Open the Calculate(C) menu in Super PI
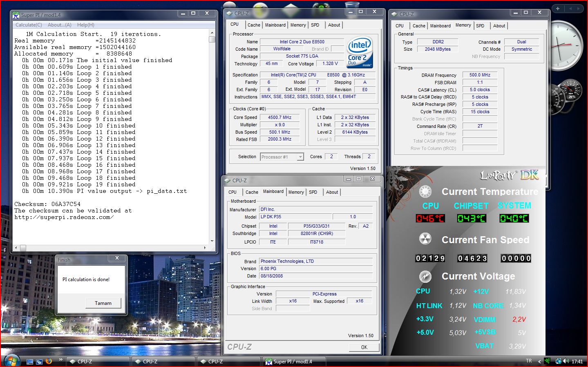 pos(29,25)
